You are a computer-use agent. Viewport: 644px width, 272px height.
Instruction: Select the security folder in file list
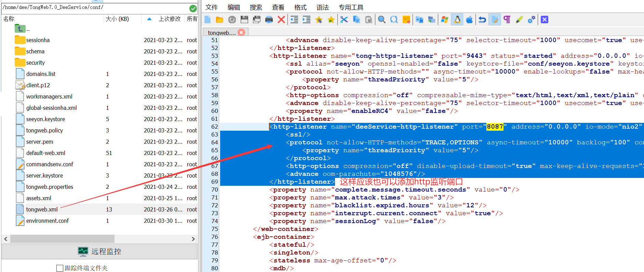pyautogui.click(x=36, y=63)
